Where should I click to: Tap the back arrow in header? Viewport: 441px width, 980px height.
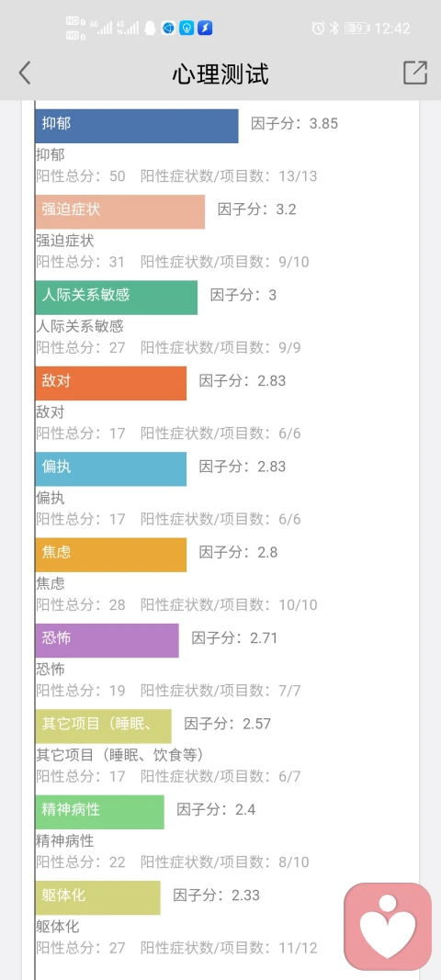(25, 73)
